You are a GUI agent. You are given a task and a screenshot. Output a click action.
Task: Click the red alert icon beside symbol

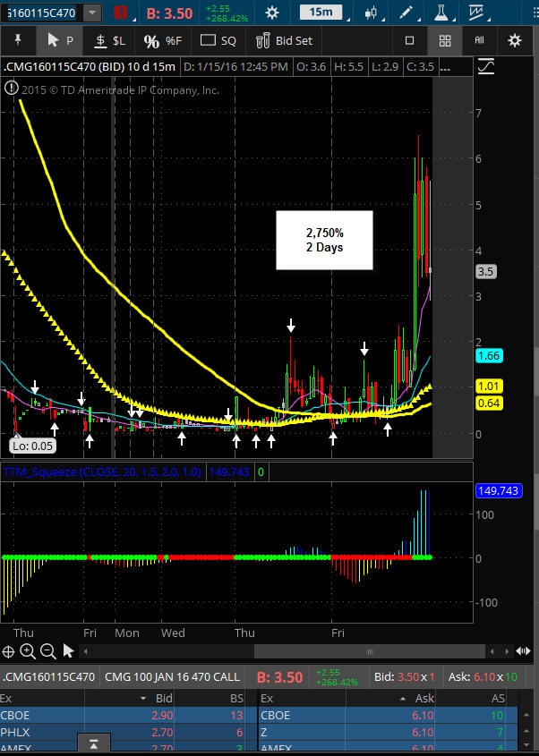point(123,13)
